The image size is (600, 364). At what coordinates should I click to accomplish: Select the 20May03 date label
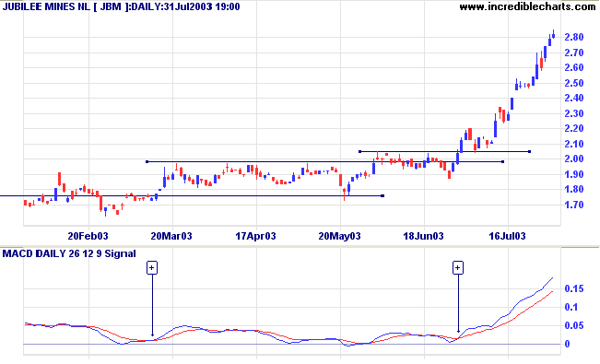tap(339, 236)
